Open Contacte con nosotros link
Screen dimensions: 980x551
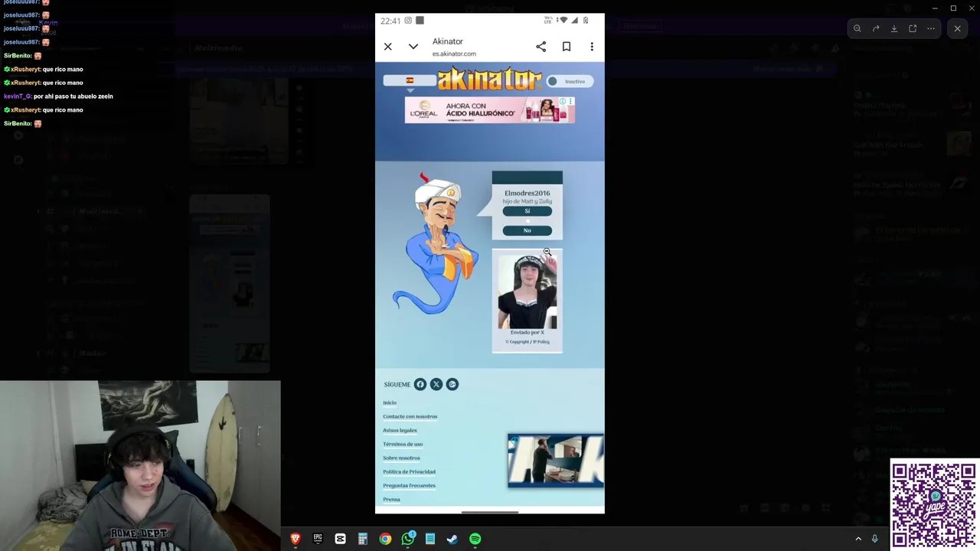(x=410, y=416)
